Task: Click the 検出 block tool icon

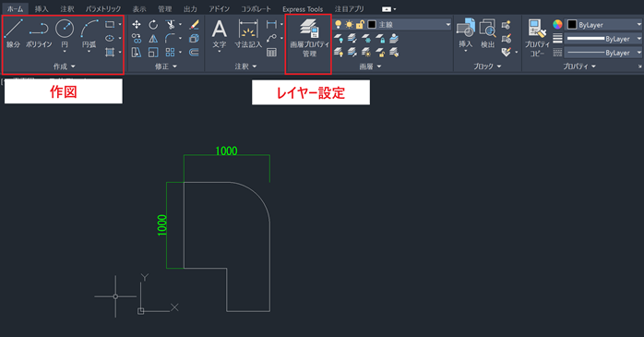Action: [487, 33]
